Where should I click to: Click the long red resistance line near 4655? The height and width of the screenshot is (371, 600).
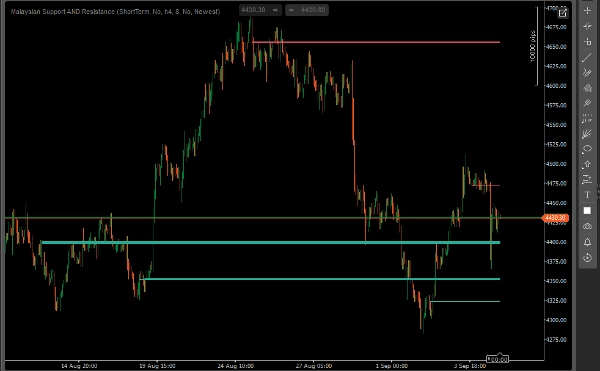376,42
